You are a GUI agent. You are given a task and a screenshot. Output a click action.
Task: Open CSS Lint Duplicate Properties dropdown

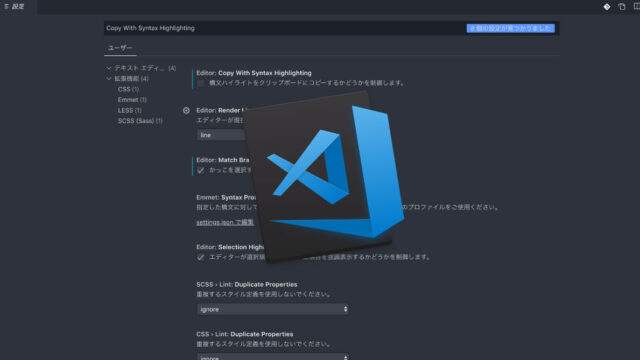[x=273, y=357]
